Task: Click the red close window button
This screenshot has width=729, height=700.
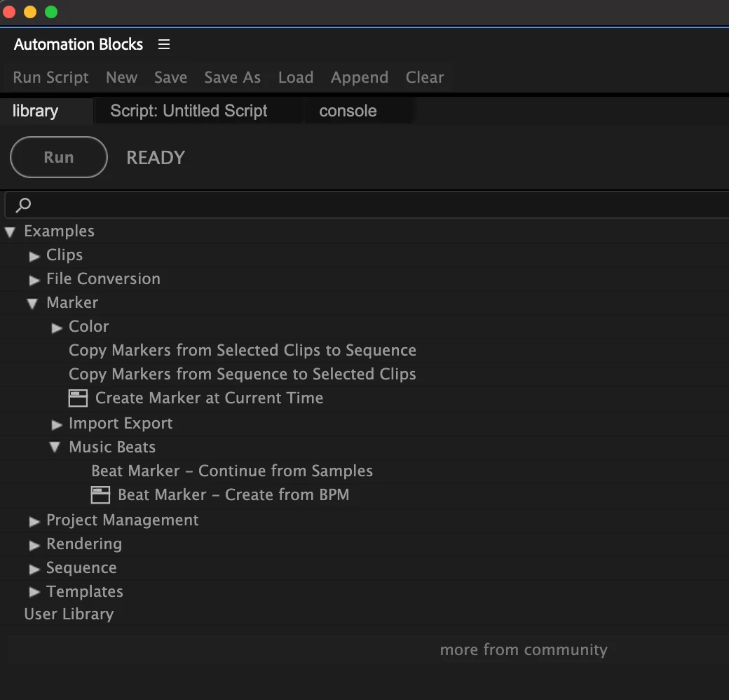Action: click(x=9, y=12)
